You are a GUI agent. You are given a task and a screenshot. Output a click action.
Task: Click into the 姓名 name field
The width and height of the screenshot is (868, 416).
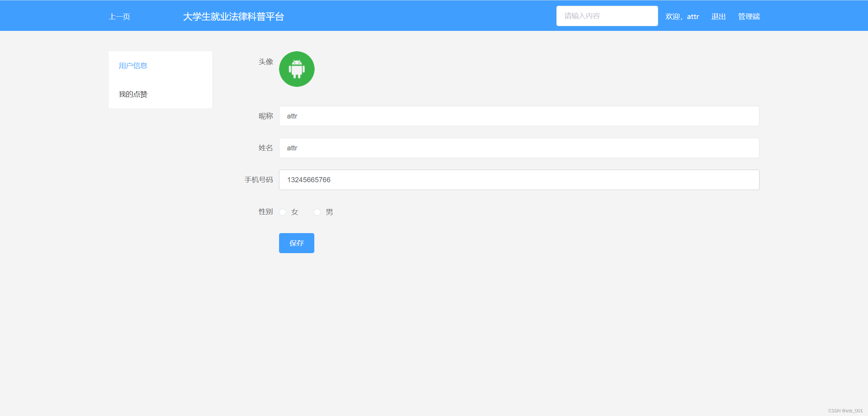[519, 148]
